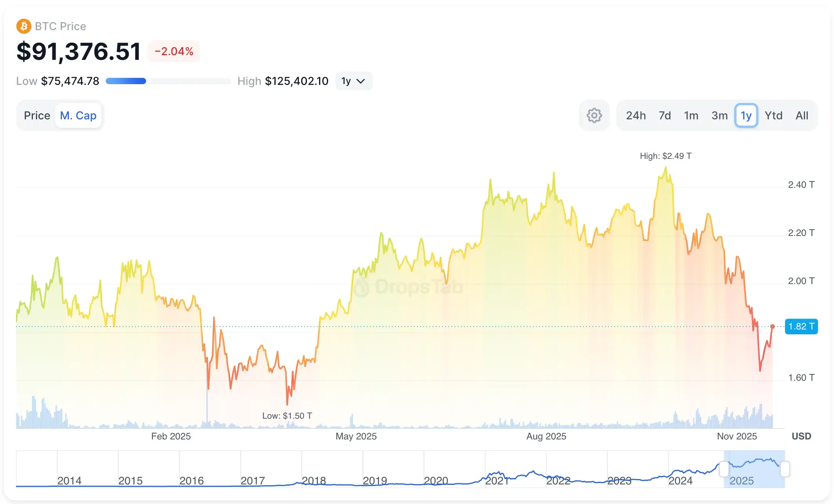Switch to the 24h timeframe tab
This screenshot has width=834, height=504.
coord(636,115)
